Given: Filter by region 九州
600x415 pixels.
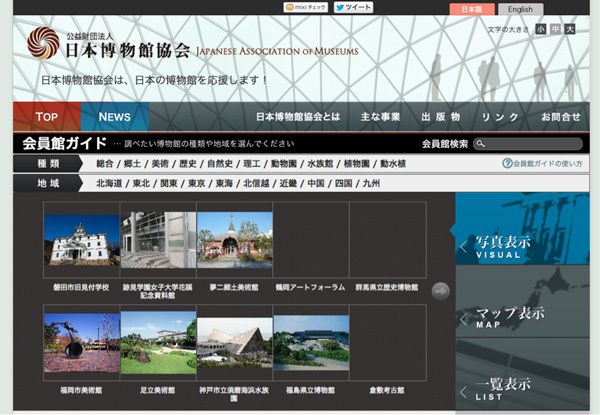Looking at the screenshot, I should [371, 184].
